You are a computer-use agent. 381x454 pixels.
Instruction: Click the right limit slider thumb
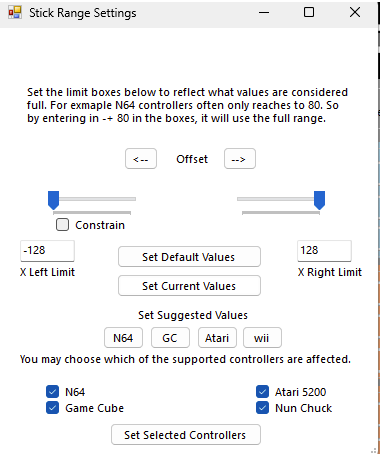(319, 200)
